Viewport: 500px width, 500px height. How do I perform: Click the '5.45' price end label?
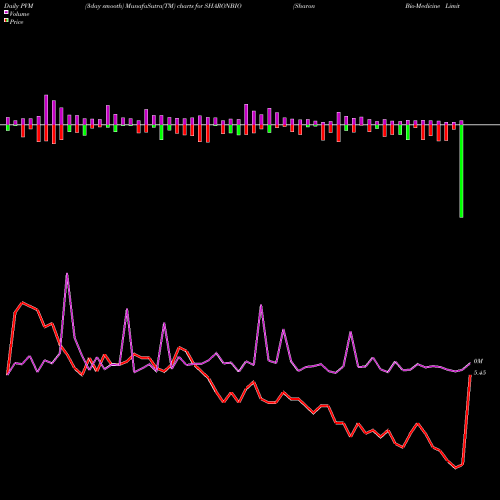point(480,373)
